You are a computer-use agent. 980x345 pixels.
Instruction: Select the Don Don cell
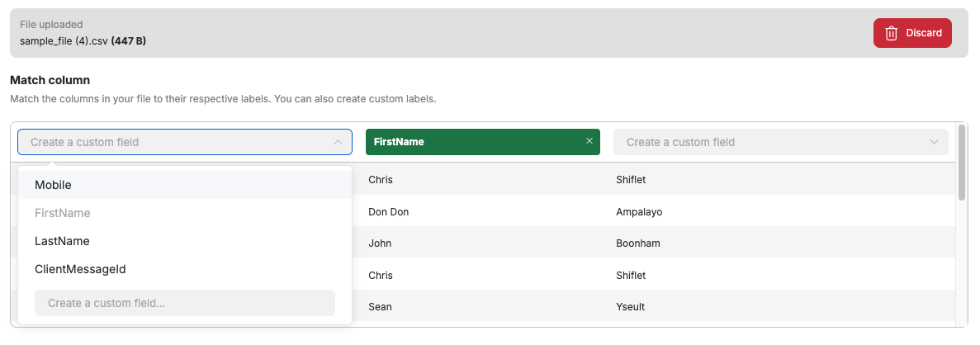coord(388,212)
